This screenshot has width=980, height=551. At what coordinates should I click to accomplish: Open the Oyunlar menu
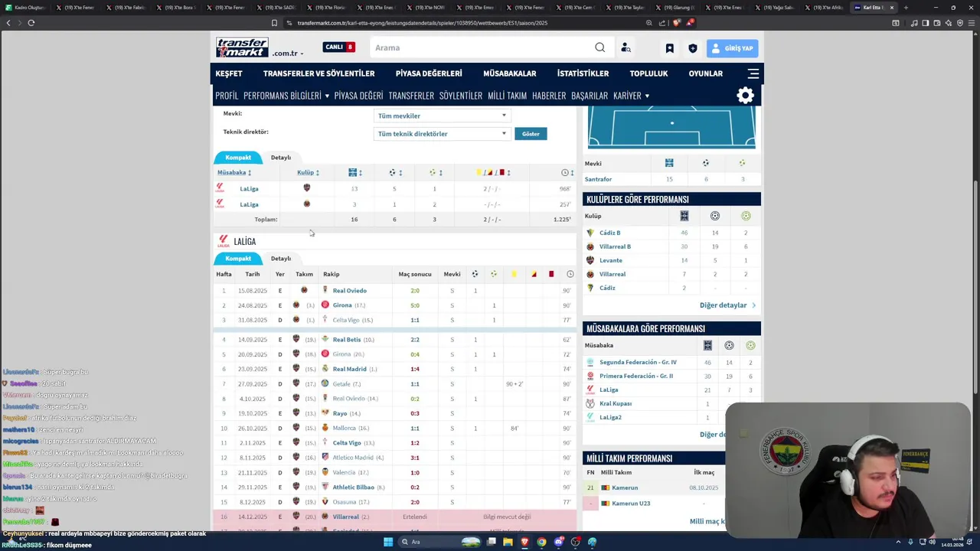[x=706, y=73]
